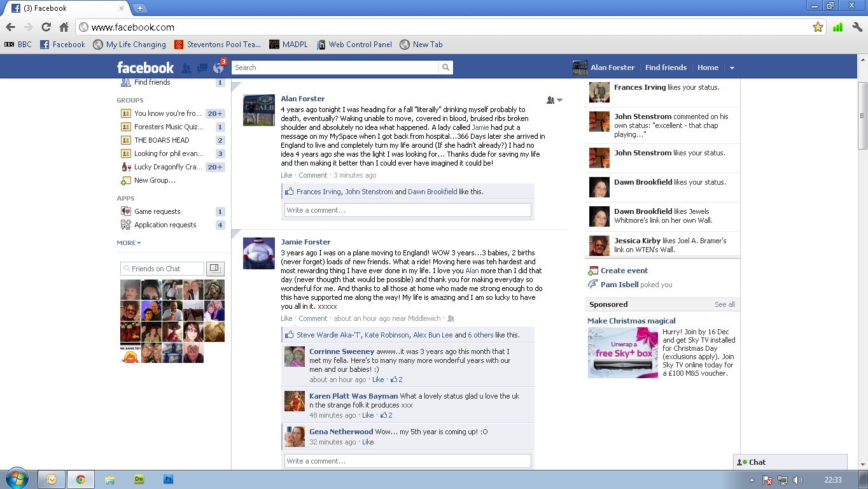Click the search magnifier button

point(445,67)
